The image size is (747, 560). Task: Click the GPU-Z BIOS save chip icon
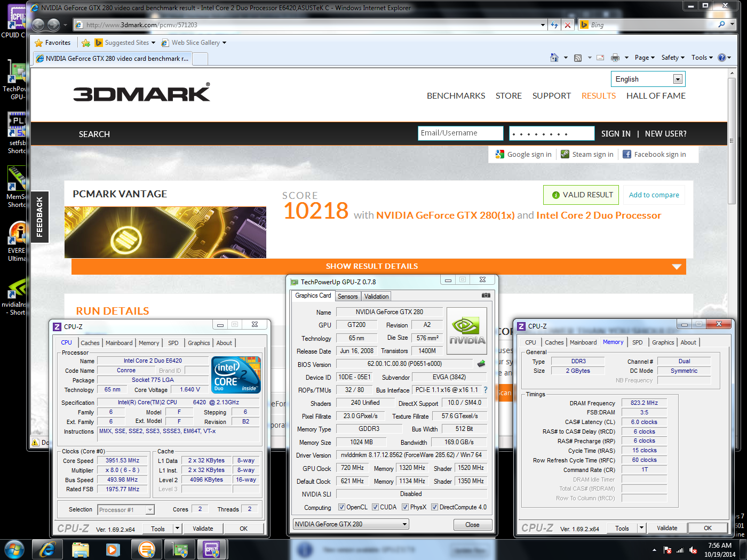click(481, 364)
